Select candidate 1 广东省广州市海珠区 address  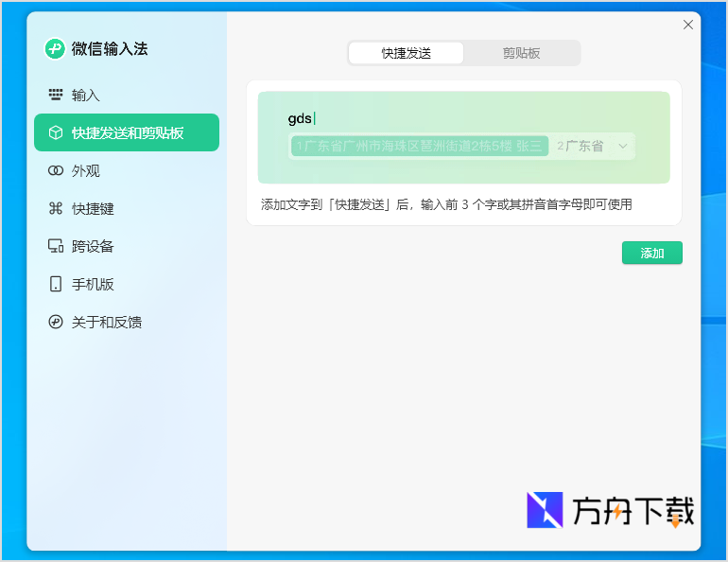[x=420, y=147]
